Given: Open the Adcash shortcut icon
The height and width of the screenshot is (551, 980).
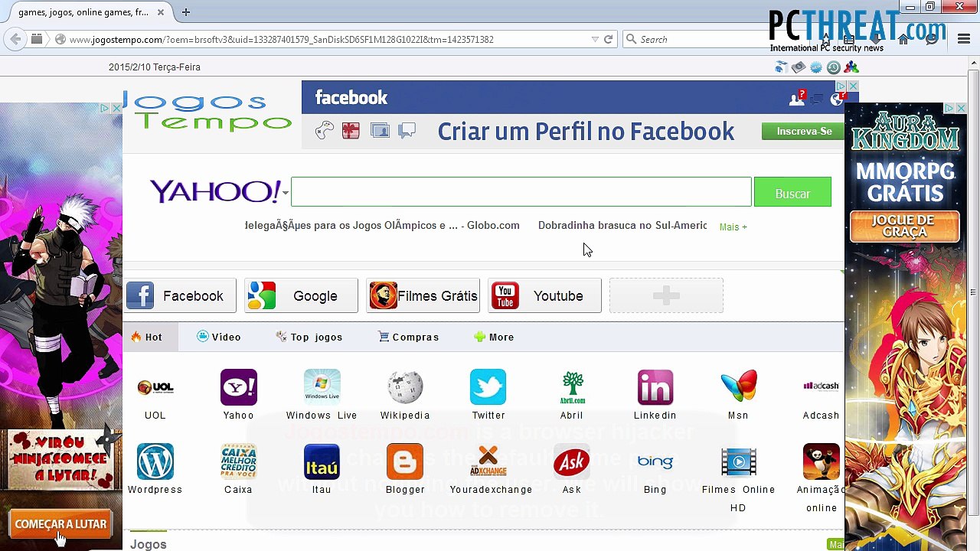Looking at the screenshot, I should tap(821, 387).
